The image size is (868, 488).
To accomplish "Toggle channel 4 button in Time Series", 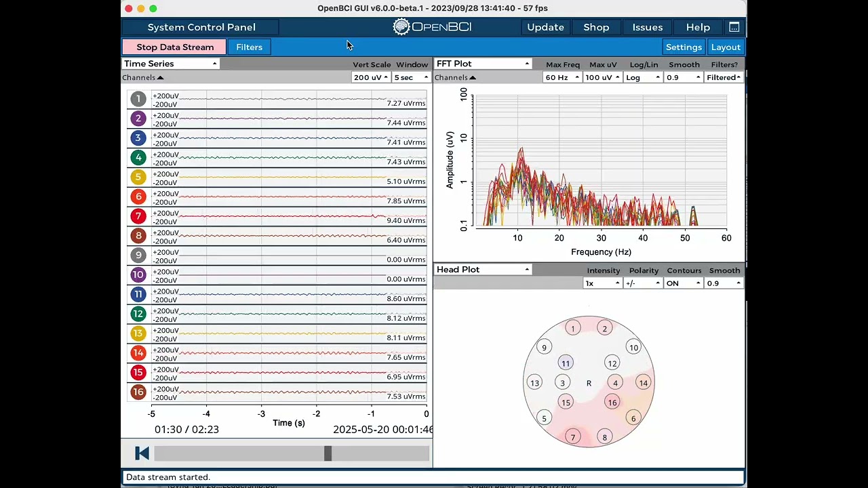I will click(x=138, y=158).
